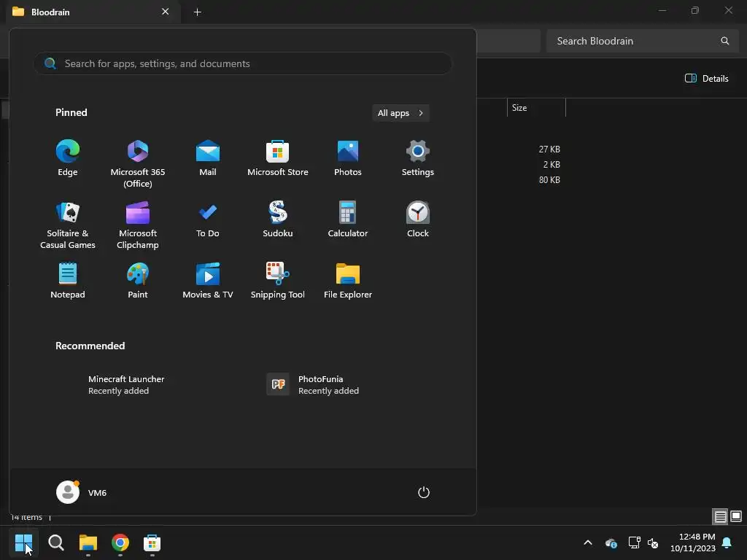Add a new tab in Explorer

point(197,12)
